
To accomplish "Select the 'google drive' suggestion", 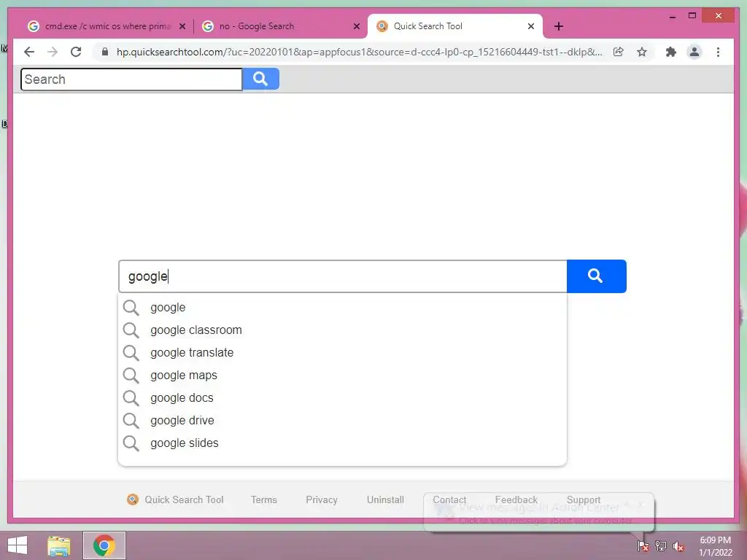I will tap(342, 421).
